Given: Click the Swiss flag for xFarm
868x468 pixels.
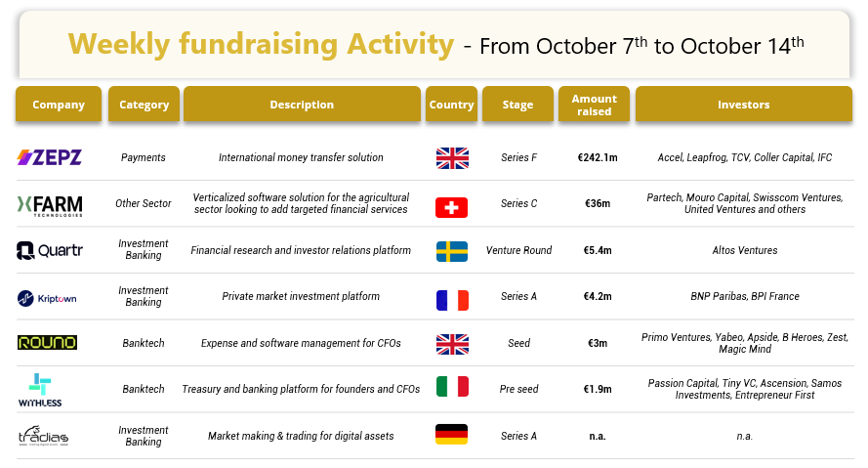Looking at the screenshot, I should pyautogui.click(x=452, y=208).
